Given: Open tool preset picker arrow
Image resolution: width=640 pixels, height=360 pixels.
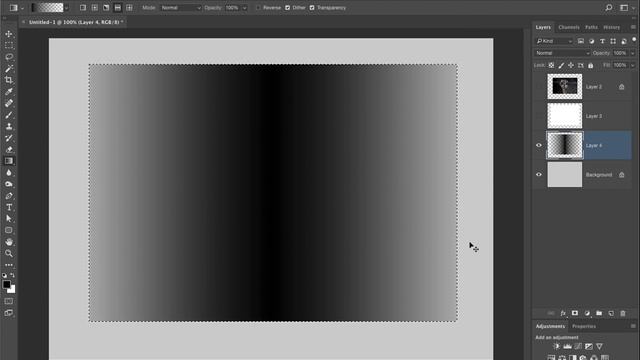Looking at the screenshot, I should pyautogui.click(x=22, y=8).
